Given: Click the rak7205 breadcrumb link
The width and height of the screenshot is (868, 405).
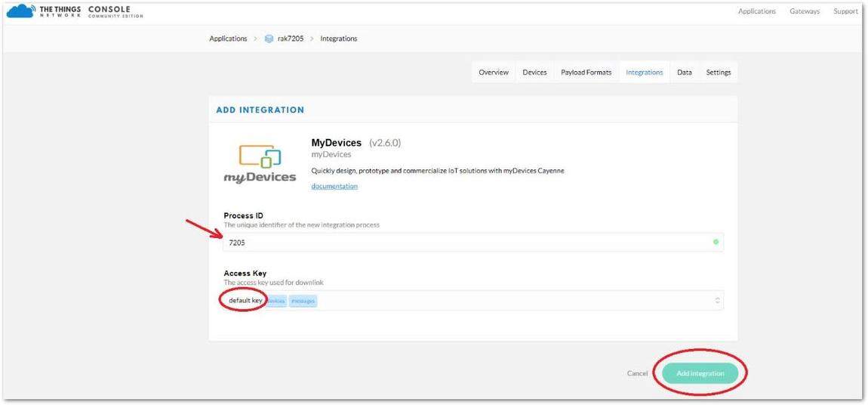Looking at the screenshot, I should (290, 39).
